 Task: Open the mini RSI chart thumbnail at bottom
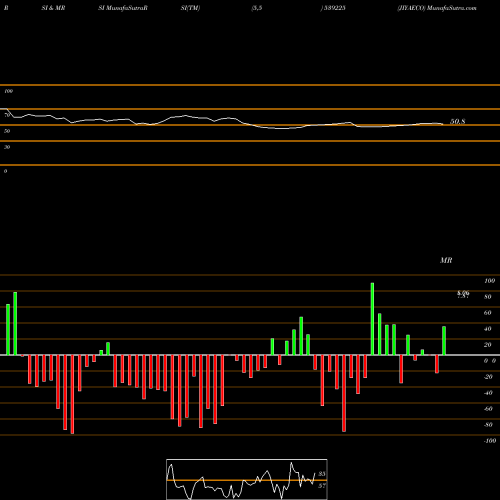(247, 479)
